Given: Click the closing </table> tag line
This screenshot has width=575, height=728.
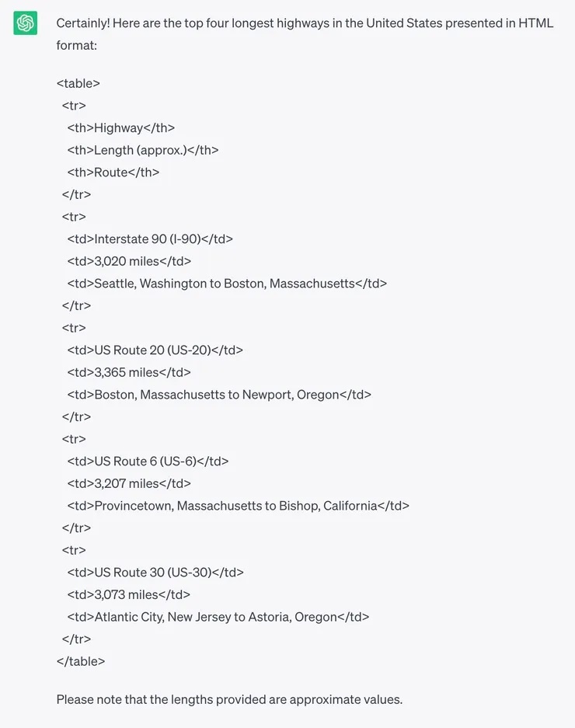Looking at the screenshot, I should pyautogui.click(x=81, y=661).
